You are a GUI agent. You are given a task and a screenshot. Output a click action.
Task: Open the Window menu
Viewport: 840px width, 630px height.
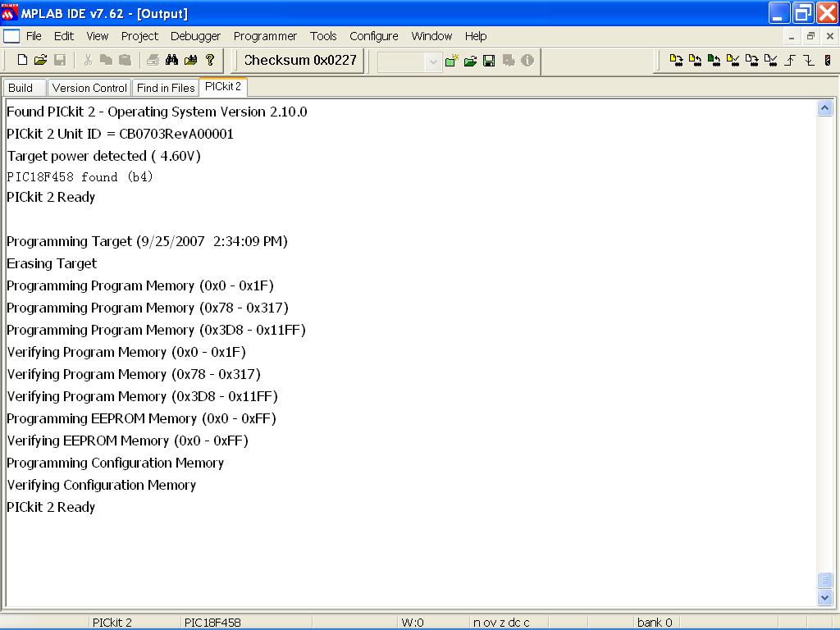click(x=431, y=36)
